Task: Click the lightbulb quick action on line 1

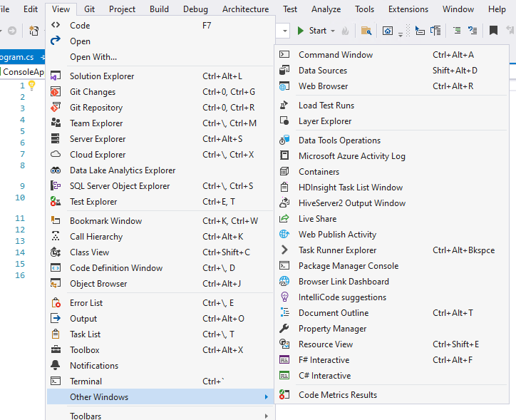Action: (31, 86)
